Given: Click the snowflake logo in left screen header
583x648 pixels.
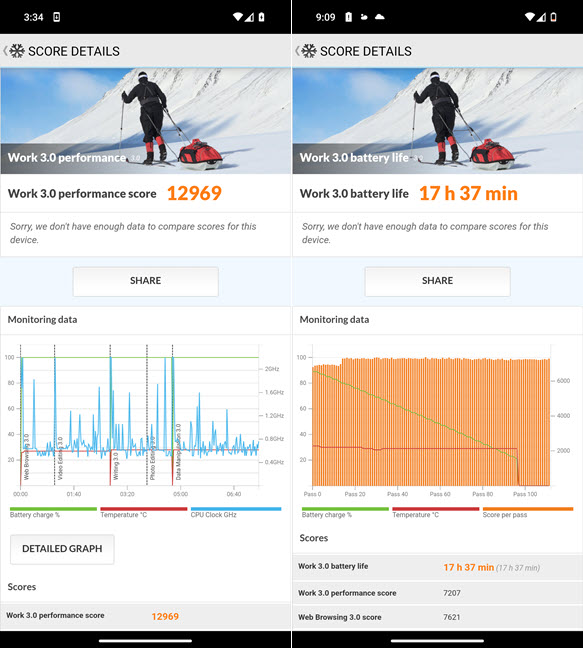Looking at the screenshot, I should click(x=17, y=51).
